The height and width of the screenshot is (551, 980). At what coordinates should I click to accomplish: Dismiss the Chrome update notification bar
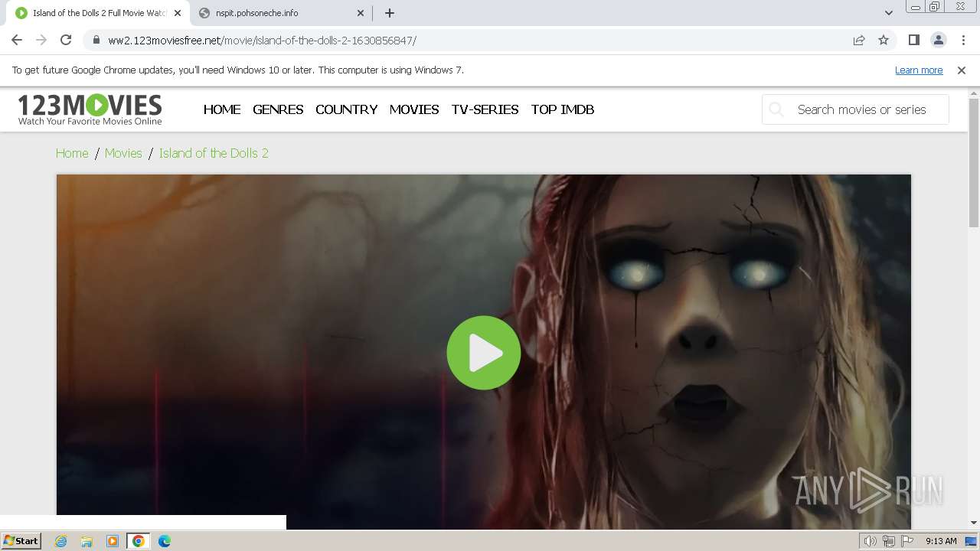pos(962,70)
